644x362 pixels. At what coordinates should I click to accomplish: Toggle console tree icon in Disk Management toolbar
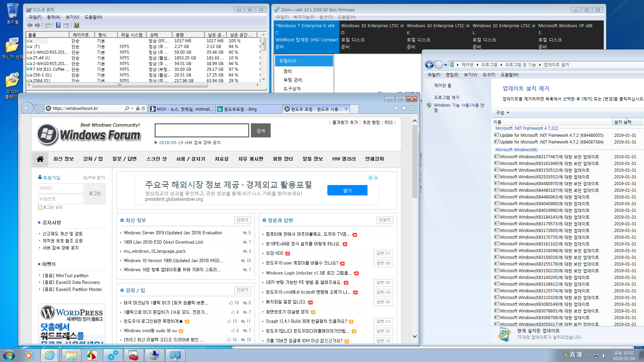click(x=48, y=25)
